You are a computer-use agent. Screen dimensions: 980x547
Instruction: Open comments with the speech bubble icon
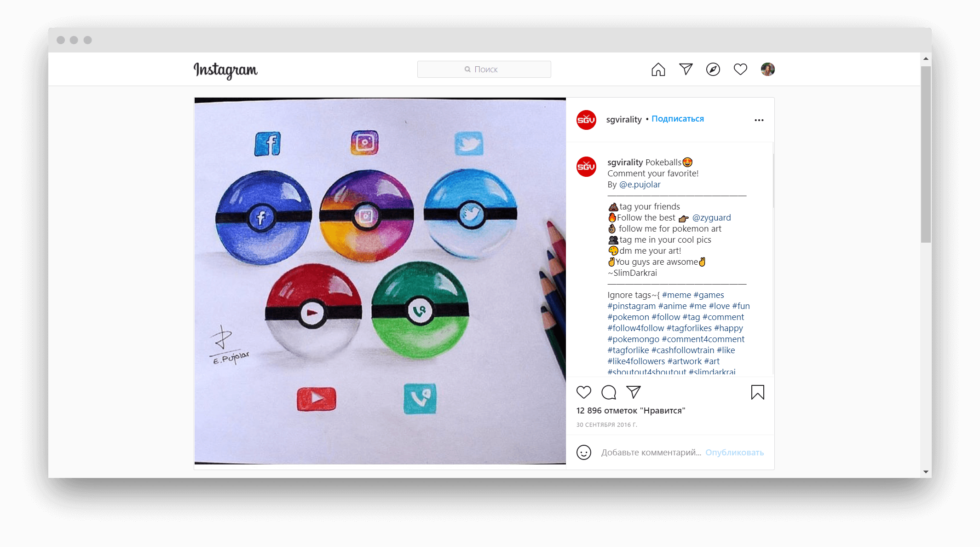[x=609, y=392]
